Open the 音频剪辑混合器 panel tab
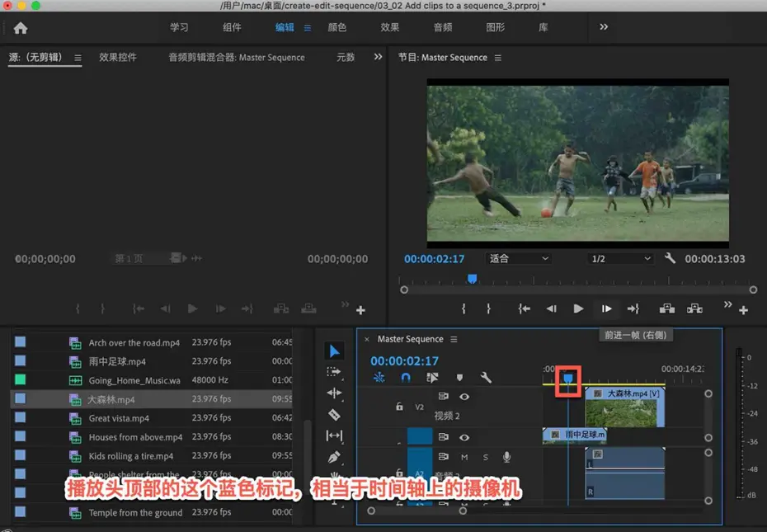Screen dimensions: 767x532 click(237, 57)
